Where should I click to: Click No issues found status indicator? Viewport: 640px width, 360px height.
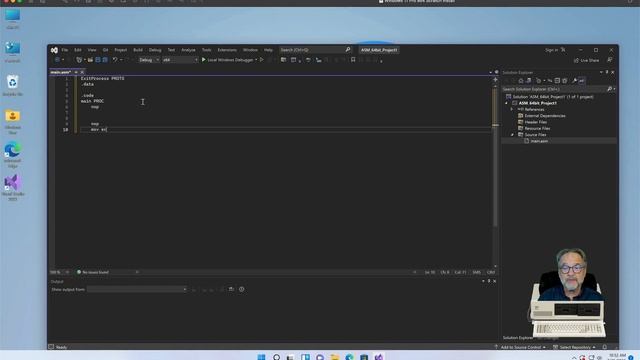tap(93, 272)
